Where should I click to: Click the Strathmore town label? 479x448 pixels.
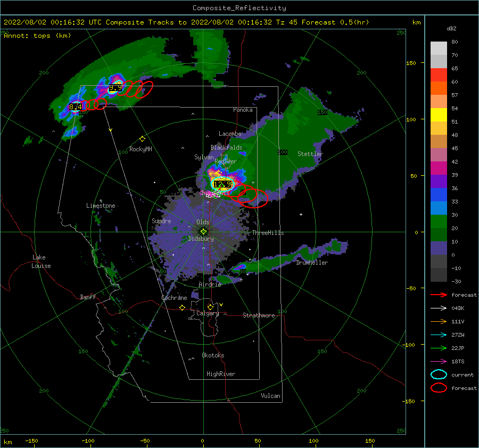click(x=259, y=315)
